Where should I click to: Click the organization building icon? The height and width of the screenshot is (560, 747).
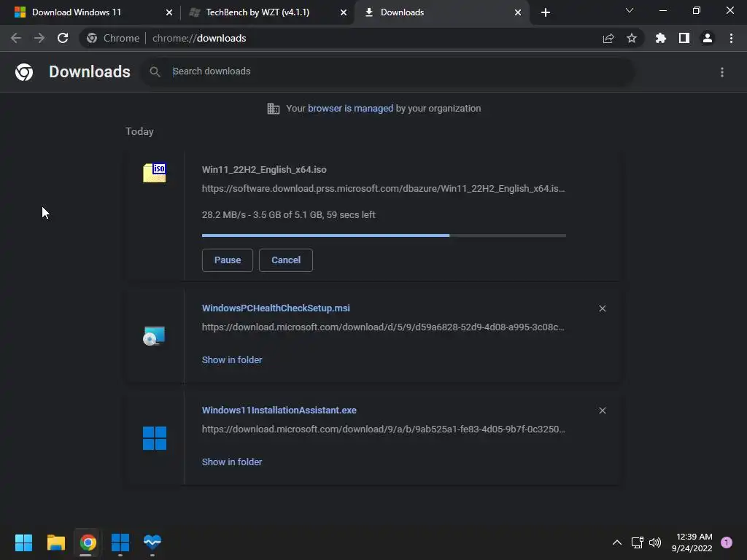(x=274, y=109)
